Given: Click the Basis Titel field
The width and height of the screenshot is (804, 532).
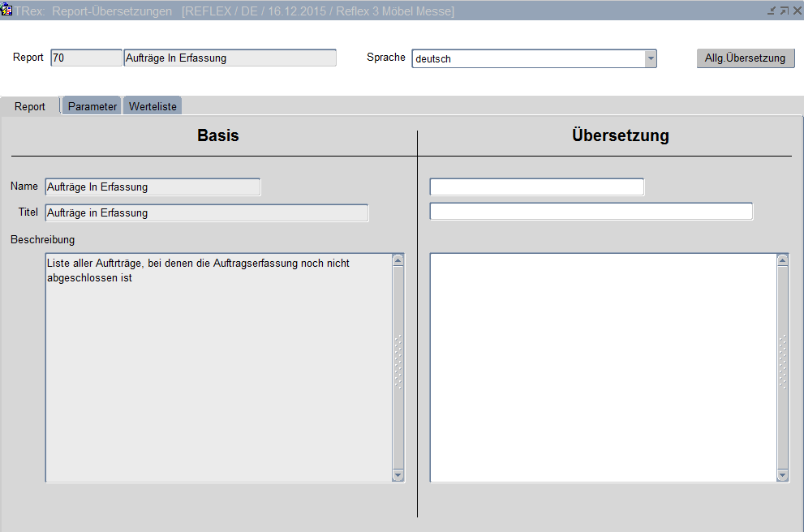Looking at the screenshot, I should click(x=207, y=212).
